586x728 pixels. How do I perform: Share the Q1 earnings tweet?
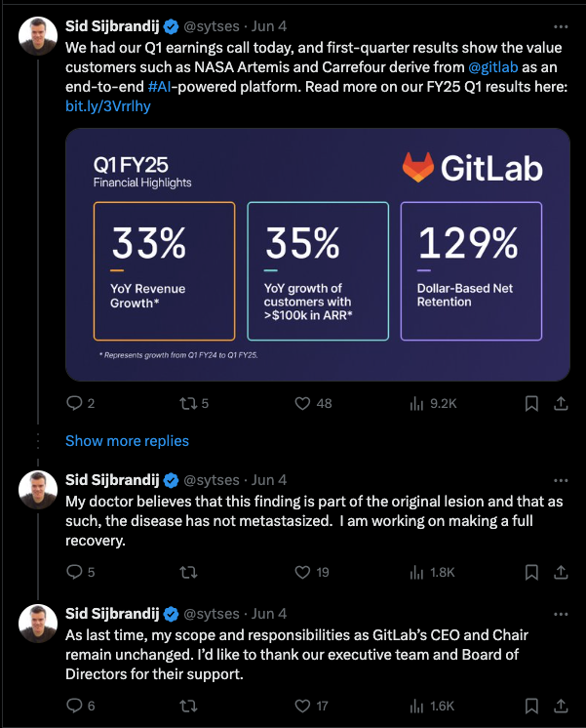pos(561,403)
